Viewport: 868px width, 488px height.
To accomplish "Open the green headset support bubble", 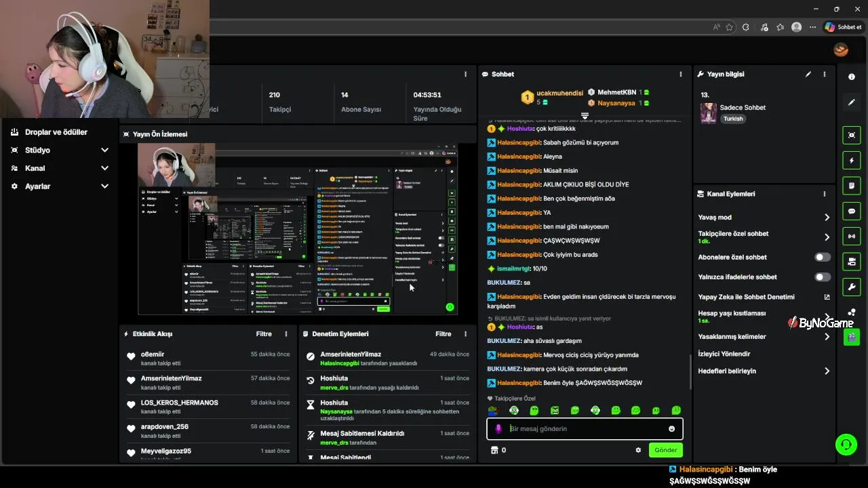I will [x=846, y=445].
